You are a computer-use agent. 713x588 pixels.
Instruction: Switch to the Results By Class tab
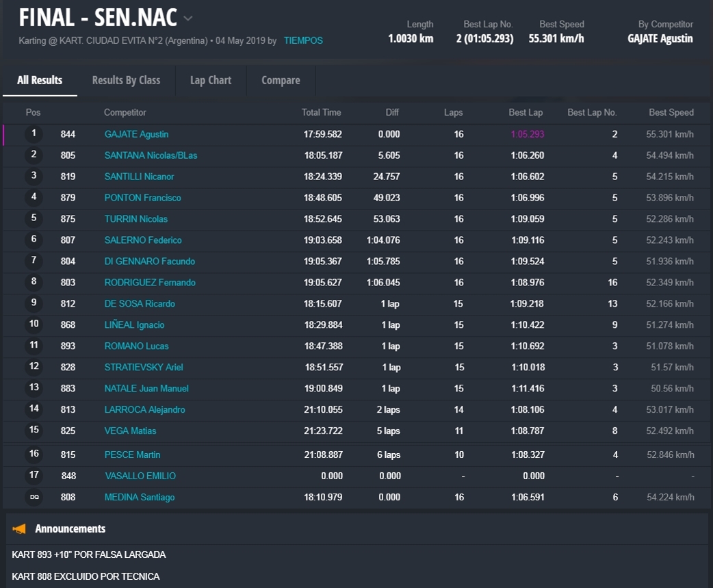[126, 80]
